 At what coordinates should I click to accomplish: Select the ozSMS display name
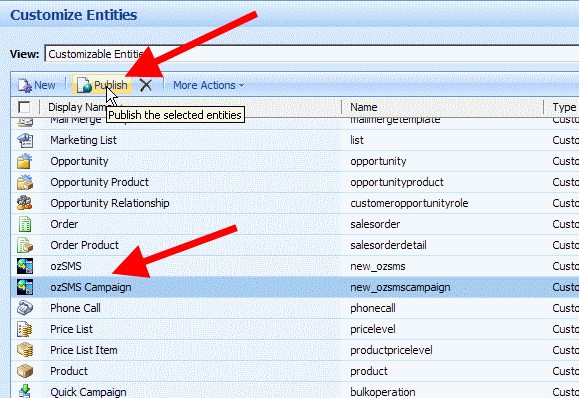66,266
